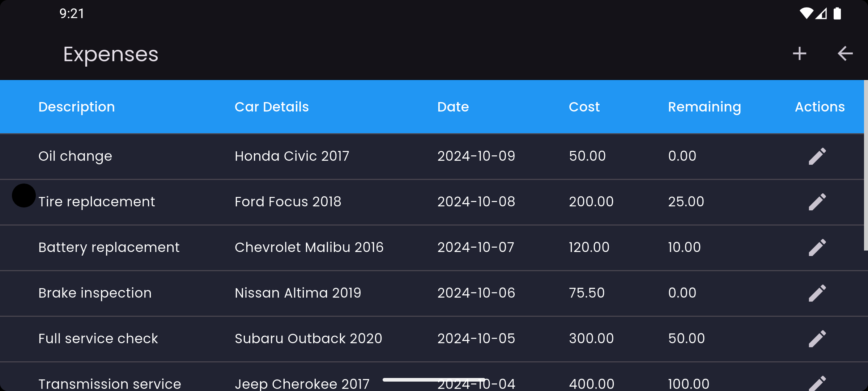The image size is (868, 391).
Task: Click the Cost column header
Action: (x=584, y=106)
